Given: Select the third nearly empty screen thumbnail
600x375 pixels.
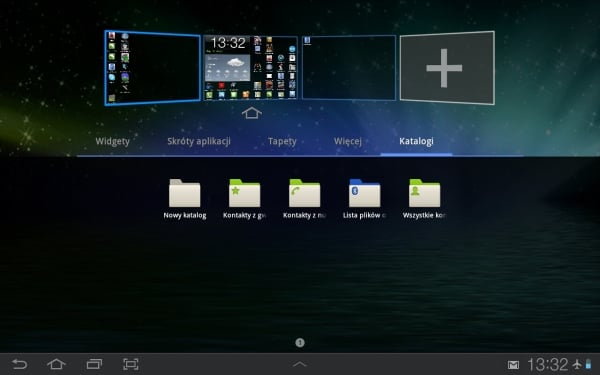Looking at the screenshot, I should tap(349, 68).
